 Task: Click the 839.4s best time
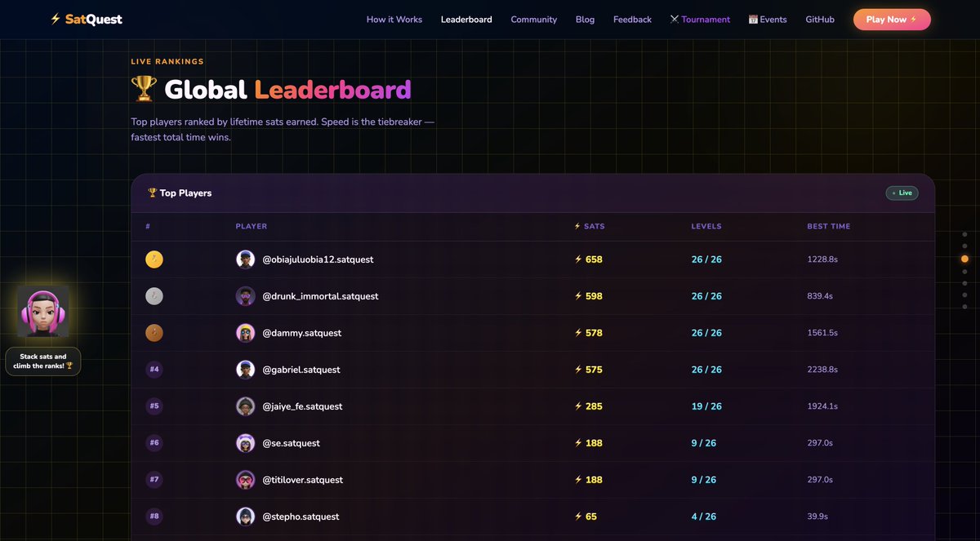pos(820,296)
